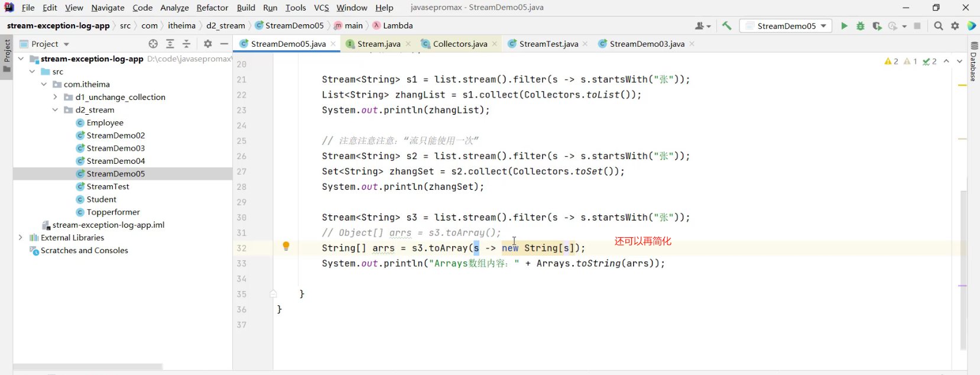This screenshot has width=980, height=375.
Task: Select Scratches and Consoles node
Action: point(84,250)
